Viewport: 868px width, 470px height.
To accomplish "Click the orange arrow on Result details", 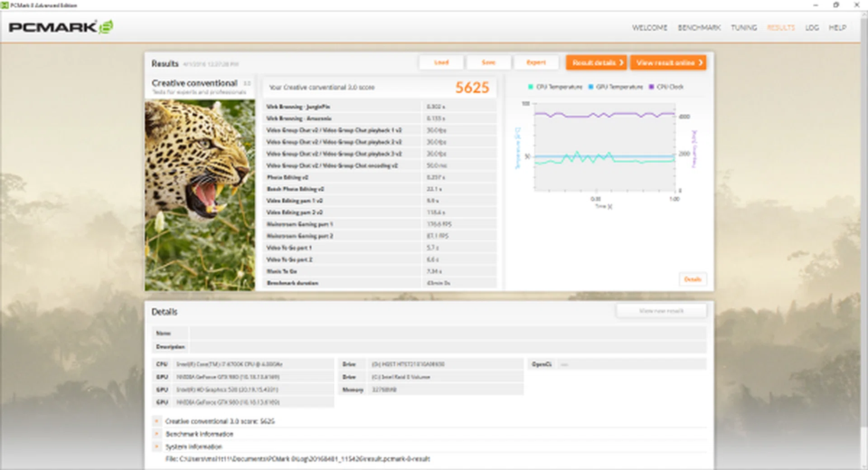I will click(622, 62).
